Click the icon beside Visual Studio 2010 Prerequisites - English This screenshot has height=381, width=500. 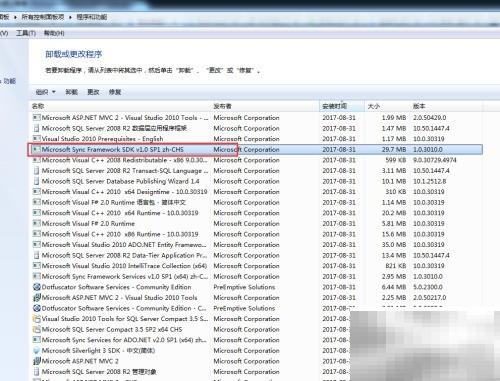pos(37,139)
